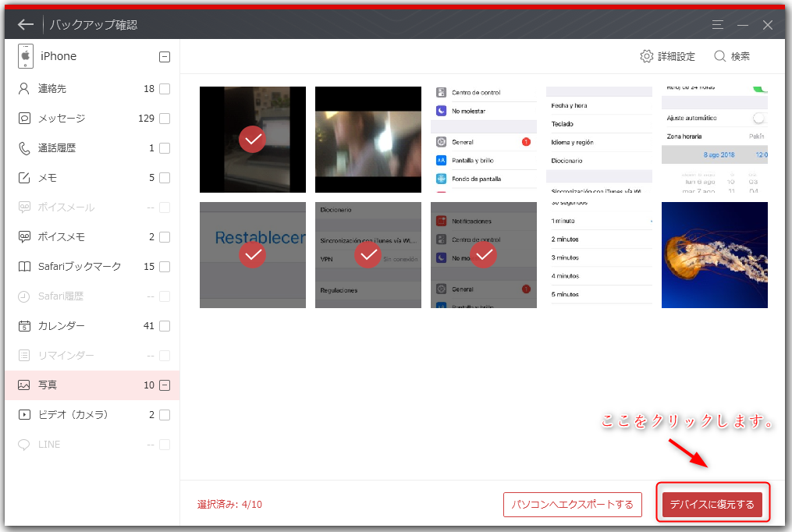792x532 pixels.
Task: Select the Fecha y hora screenshot thumbnail
Action: (599, 140)
